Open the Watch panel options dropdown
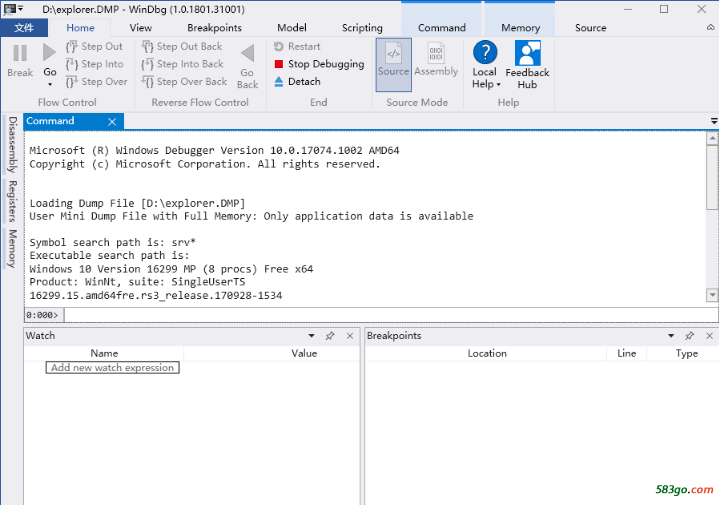Viewport: 719px width, 505px height. (311, 336)
